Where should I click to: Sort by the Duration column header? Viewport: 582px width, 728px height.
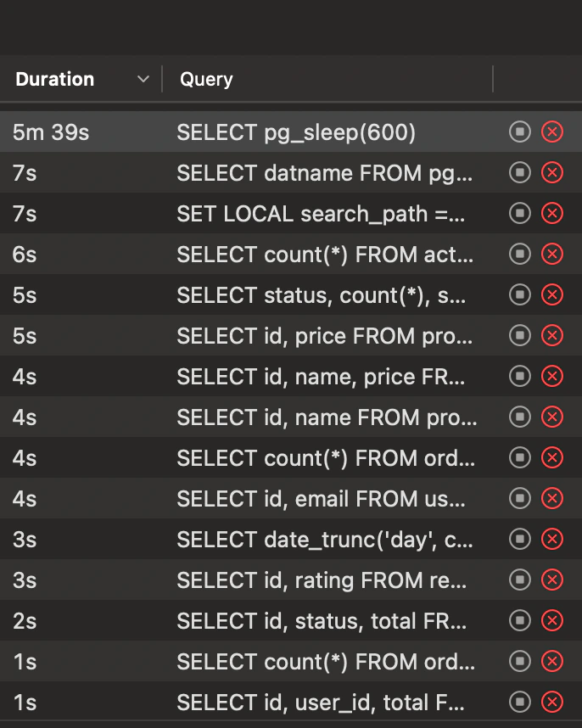coord(55,80)
